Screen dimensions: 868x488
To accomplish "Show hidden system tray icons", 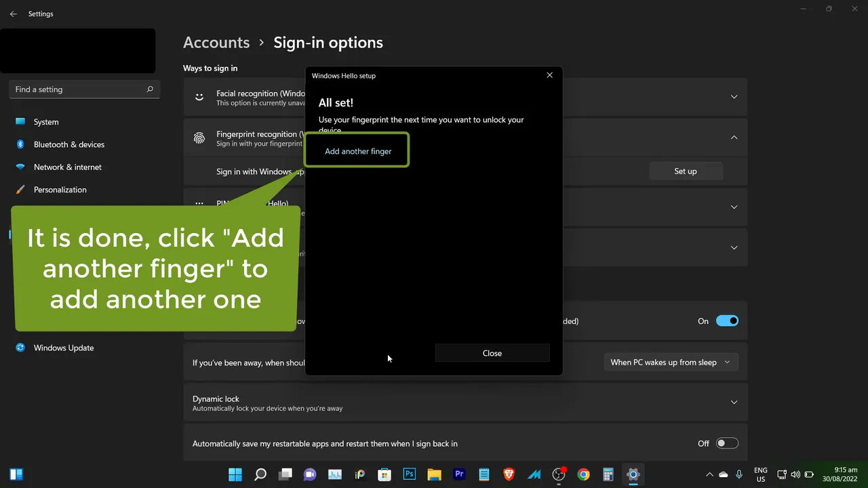I will [709, 474].
